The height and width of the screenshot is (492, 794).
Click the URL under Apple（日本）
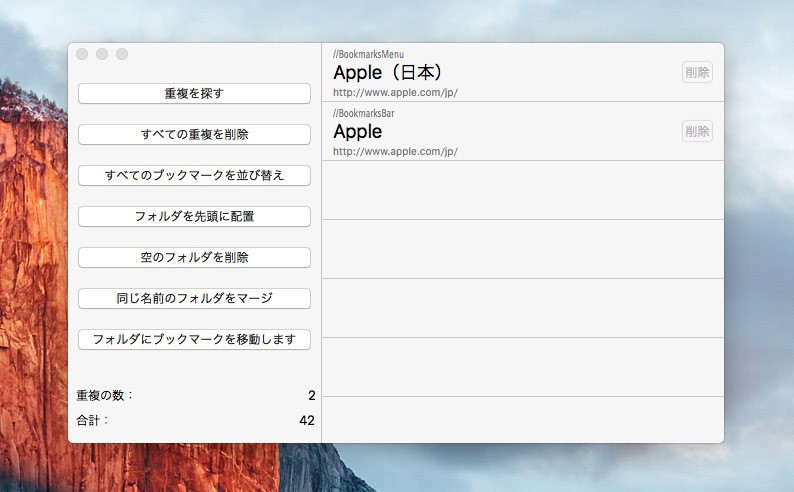click(x=395, y=93)
